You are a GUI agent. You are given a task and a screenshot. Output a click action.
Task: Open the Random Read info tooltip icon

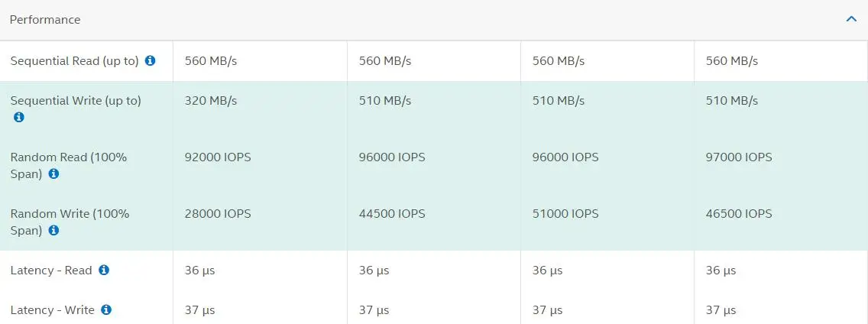[53, 173]
